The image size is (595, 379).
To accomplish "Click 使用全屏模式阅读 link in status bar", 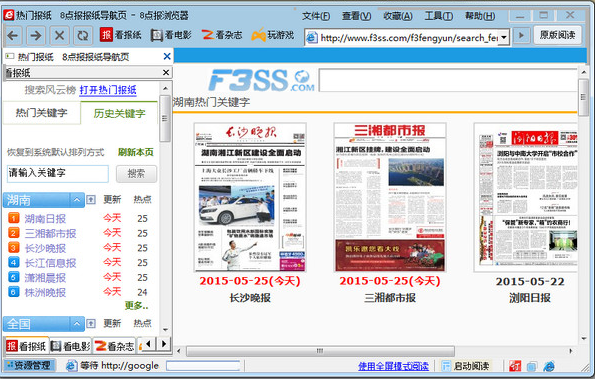I will click(x=393, y=366).
